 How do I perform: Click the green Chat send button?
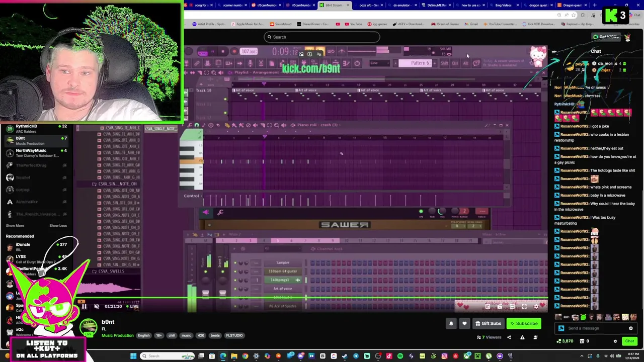[x=629, y=341]
